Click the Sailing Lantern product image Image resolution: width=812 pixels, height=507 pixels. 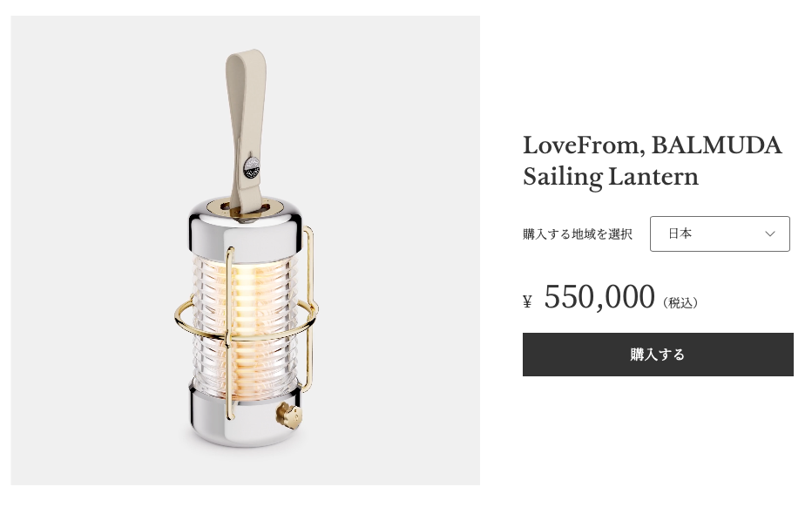(x=246, y=250)
